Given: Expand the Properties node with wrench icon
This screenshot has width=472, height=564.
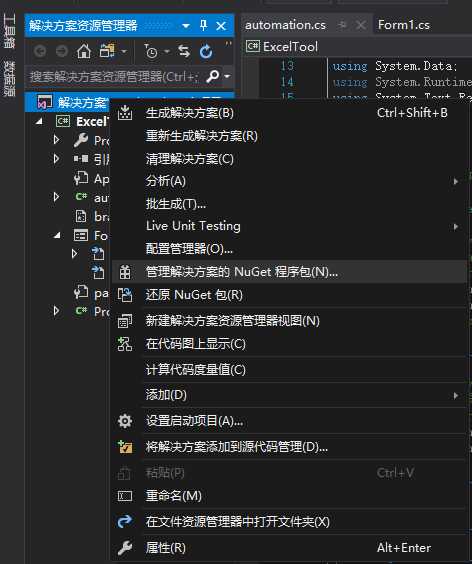Looking at the screenshot, I should (x=56, y=140).
